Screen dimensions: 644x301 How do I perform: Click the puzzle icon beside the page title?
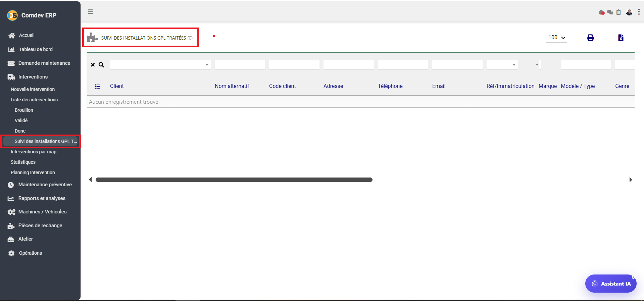(92, 38)
